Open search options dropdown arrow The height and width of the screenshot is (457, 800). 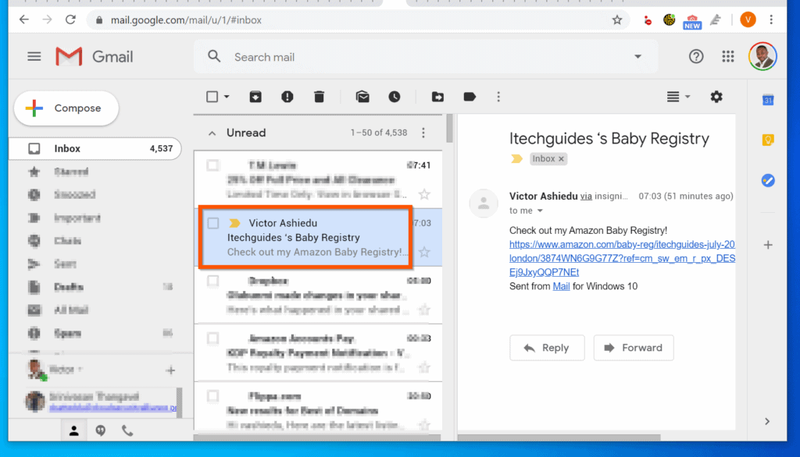point(638,57)
